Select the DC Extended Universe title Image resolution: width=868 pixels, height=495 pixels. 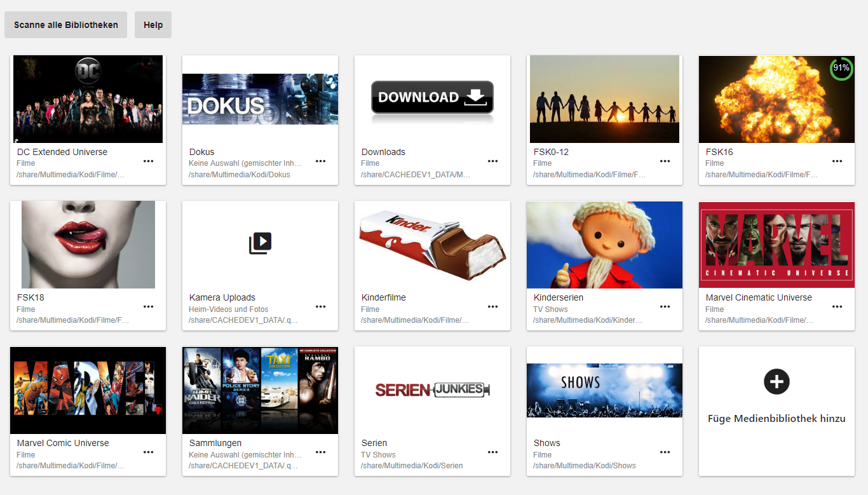(x=62, y=152)
